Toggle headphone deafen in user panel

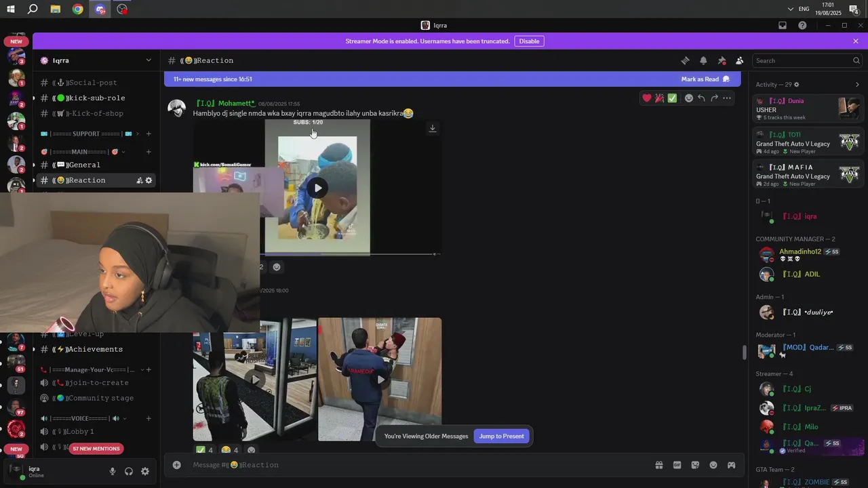coord(129,472)
